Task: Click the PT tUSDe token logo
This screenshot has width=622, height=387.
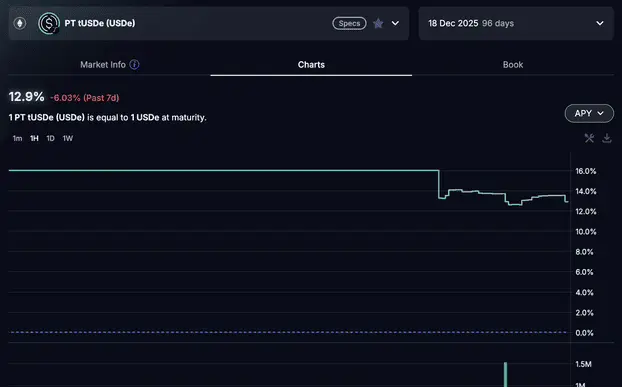Action: click(49, 23)
